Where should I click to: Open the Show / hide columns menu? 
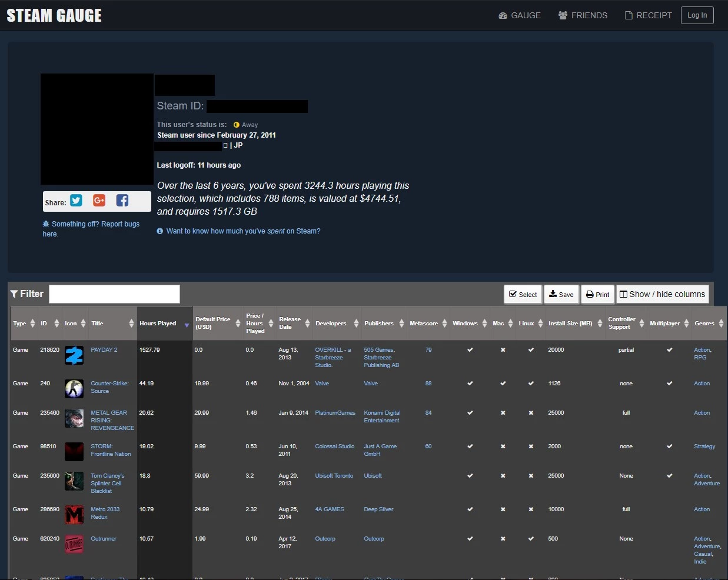pos(662,294)
